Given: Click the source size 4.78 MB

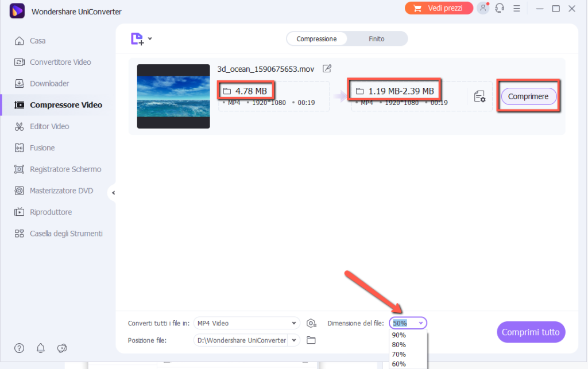Looking at the screenshot, I should pyautogui.click(x=251, y=91).
